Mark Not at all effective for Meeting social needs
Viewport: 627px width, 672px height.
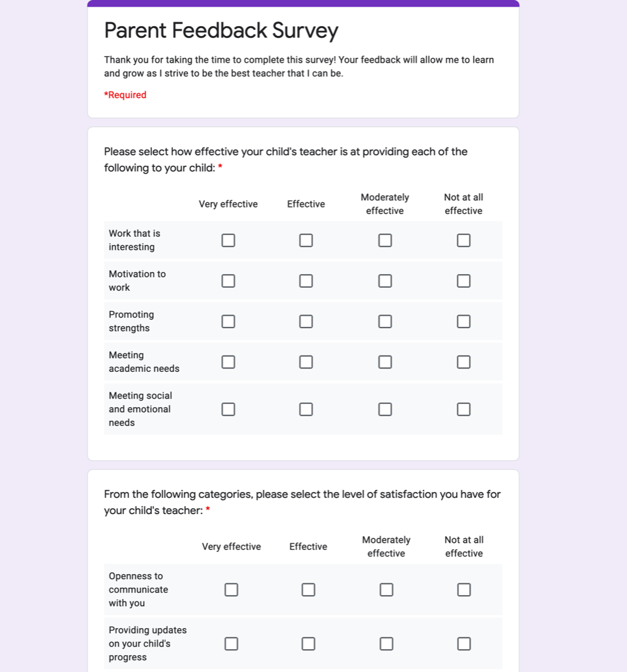pos(463,409)
